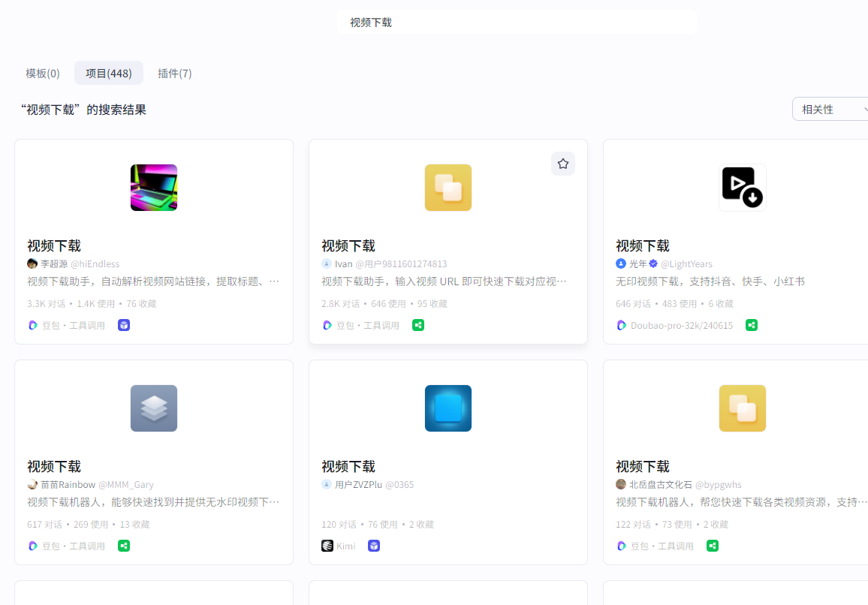868x605 pixels.
Task: Open author link @hiEndless
Action: [x=95, y=263]
